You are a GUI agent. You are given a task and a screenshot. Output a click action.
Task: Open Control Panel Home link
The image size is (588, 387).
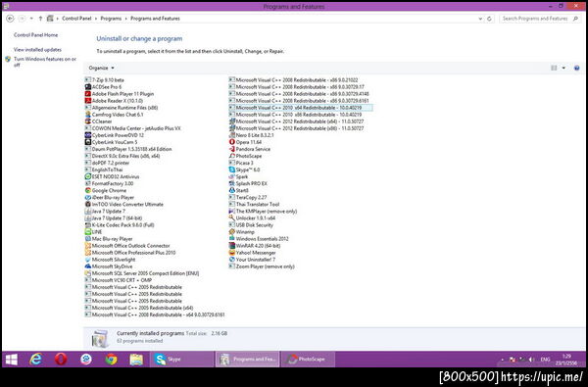35,35
